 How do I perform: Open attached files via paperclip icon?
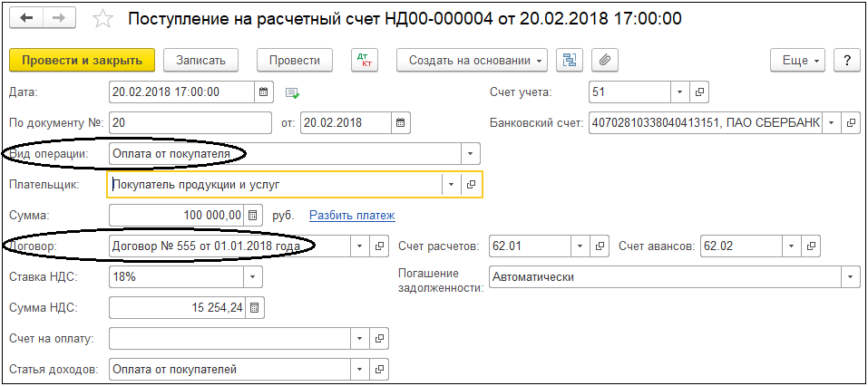[604, 61]
